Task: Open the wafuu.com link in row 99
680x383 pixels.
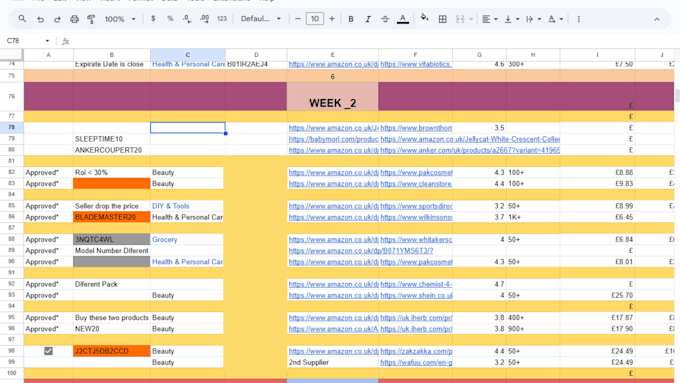Action: click(416, 362)
